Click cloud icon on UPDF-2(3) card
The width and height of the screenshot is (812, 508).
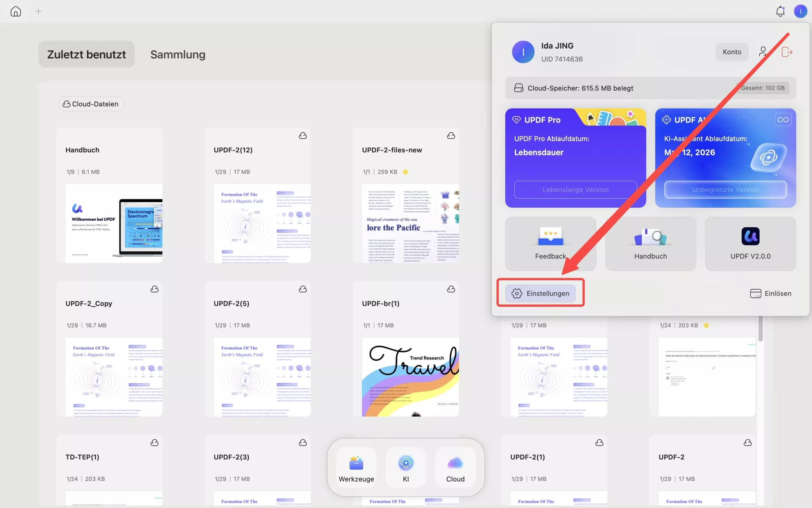click(303, 443)
